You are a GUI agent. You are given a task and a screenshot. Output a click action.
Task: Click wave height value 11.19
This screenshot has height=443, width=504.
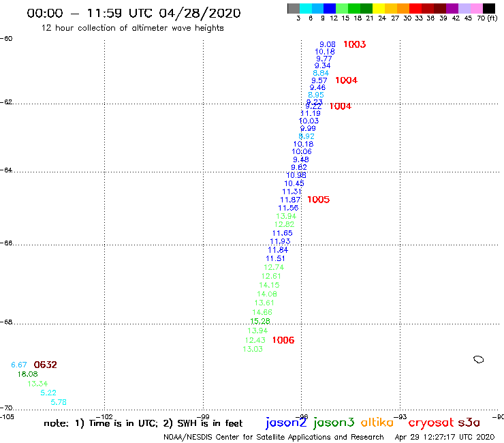tap(311, 113)
